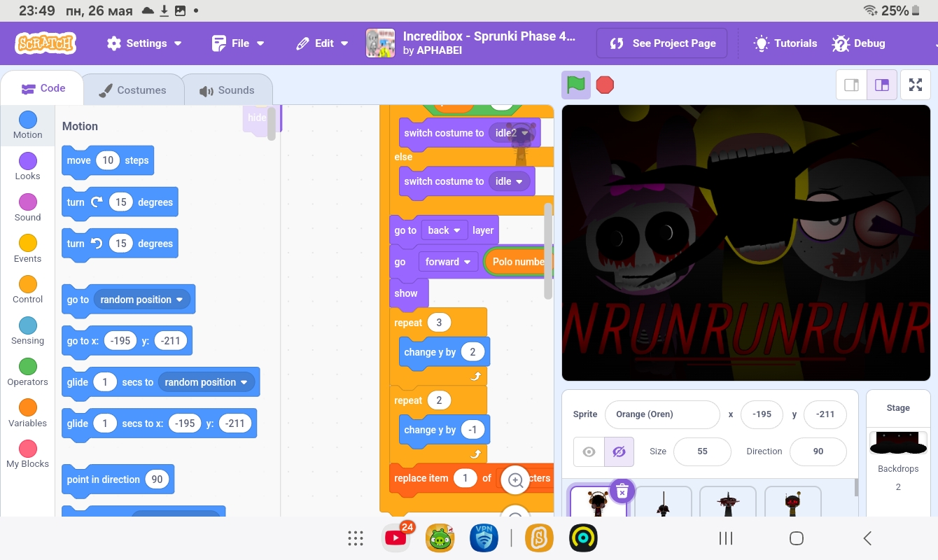Image resolution: width=938 pixels, height=560 pixels.
Task: Switch to Code tab
Action: 43,89
